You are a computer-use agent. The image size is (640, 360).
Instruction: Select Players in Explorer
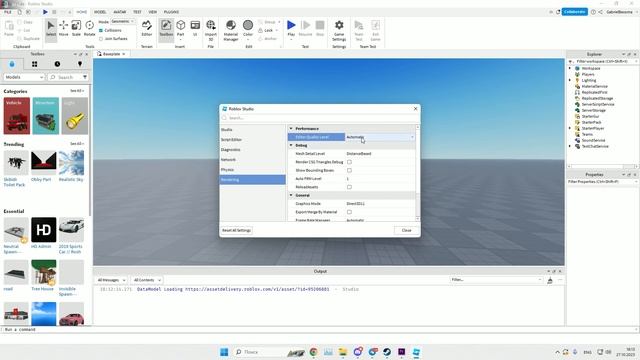pos(588,74)
